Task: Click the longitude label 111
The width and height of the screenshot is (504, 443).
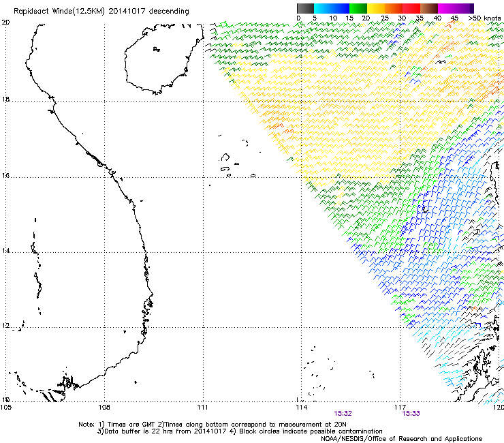Action: pyautogui.click(x=202, y=408)
